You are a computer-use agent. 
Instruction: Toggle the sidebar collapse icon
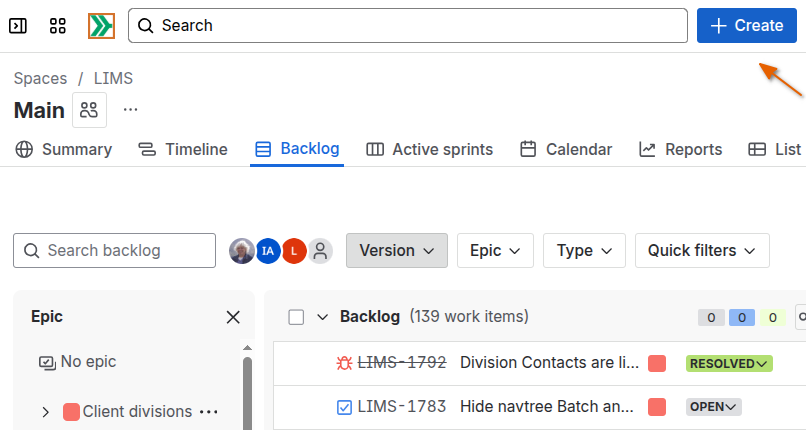[18, 26]
